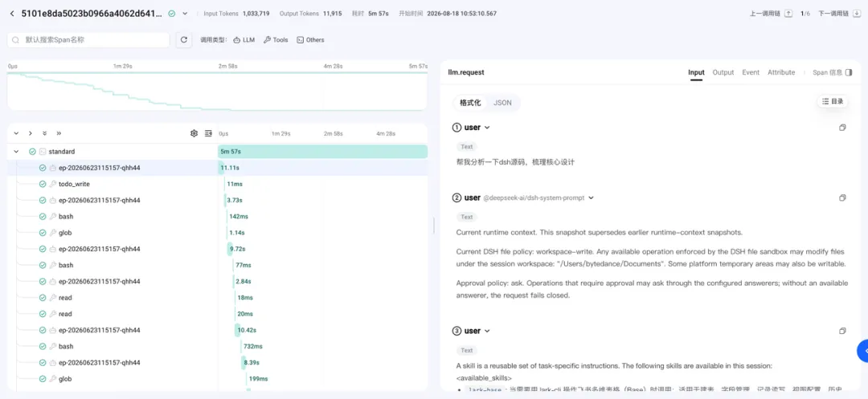The height and width of the screenshot is (399, 868).
Task: Collapse the third user message
Action: tap(487, 331)
